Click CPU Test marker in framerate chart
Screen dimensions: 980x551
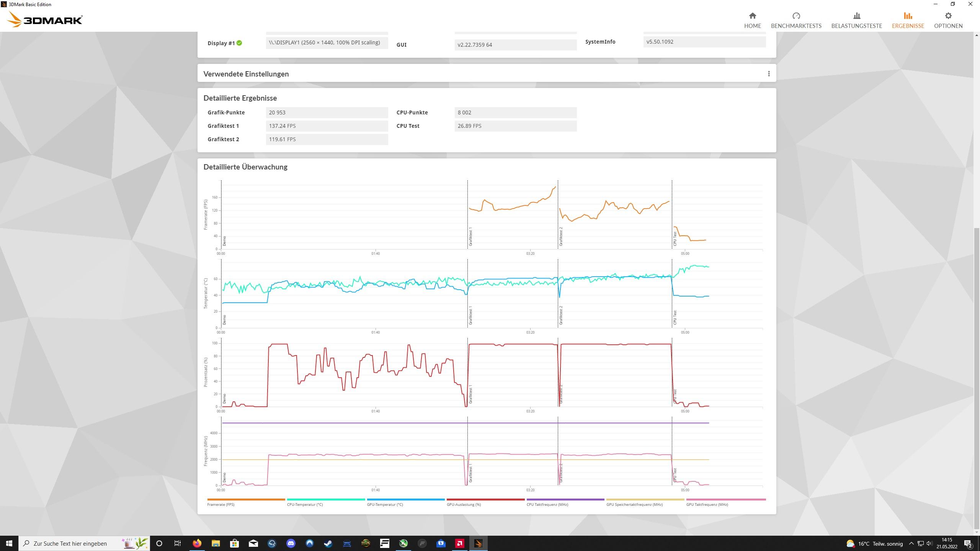675,238
